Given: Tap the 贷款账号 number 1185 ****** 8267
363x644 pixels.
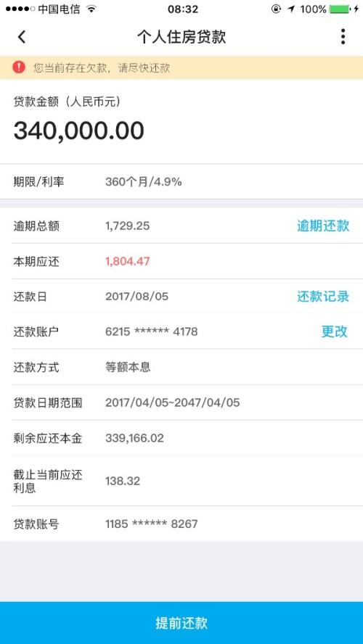Looking at the screenshot, I should click(x=151, y=524).
